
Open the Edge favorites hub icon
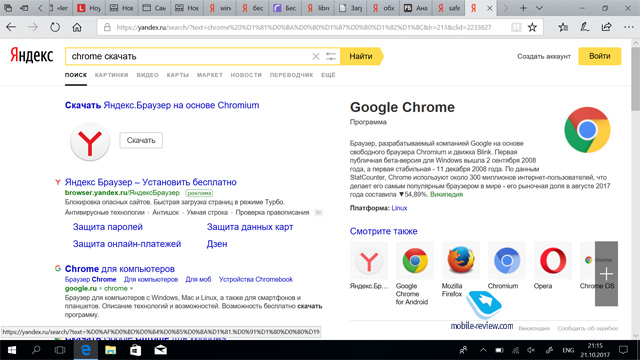point(563,27)
